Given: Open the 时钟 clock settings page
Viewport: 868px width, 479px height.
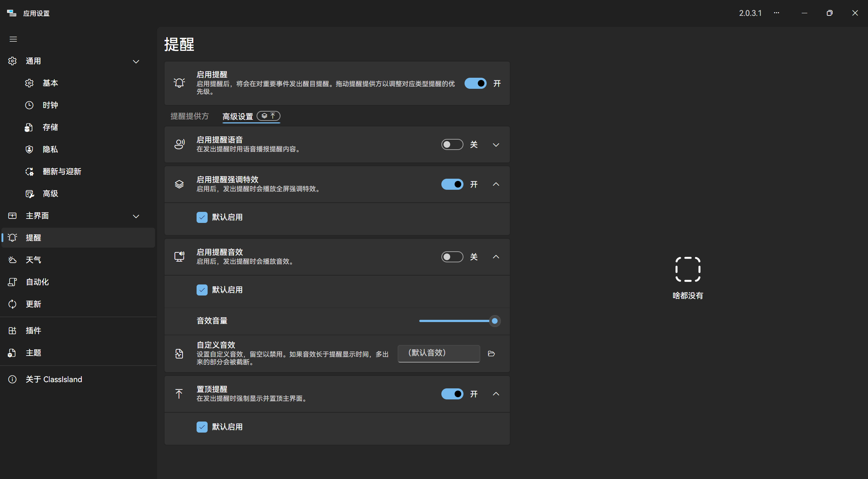Looking at the screenshot, I should pyautogui.click(x=50, y=105).
